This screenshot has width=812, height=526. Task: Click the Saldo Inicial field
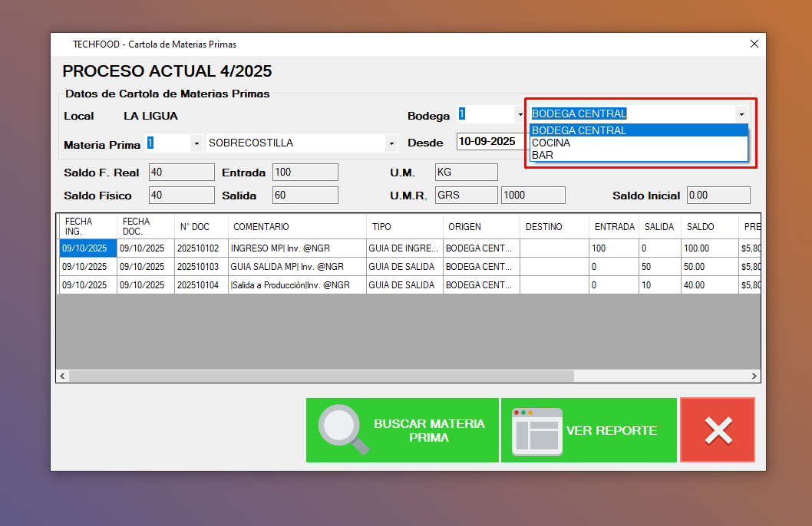tap(718, 196)
